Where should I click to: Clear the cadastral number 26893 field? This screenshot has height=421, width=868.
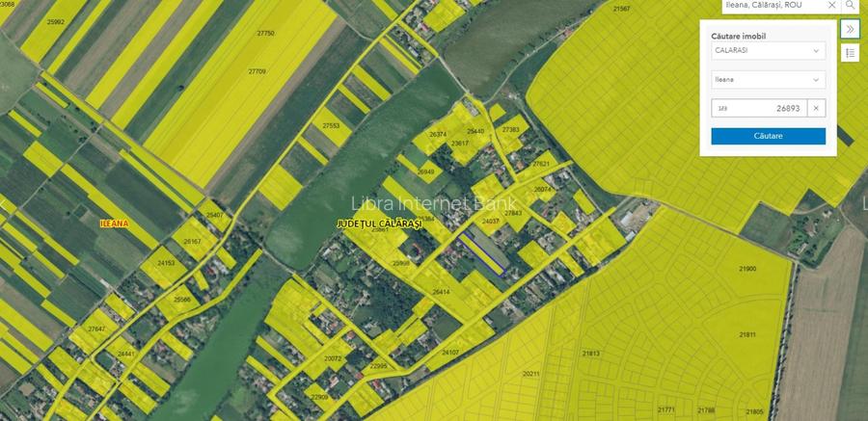pyautogui.click(x=816, y=109)
